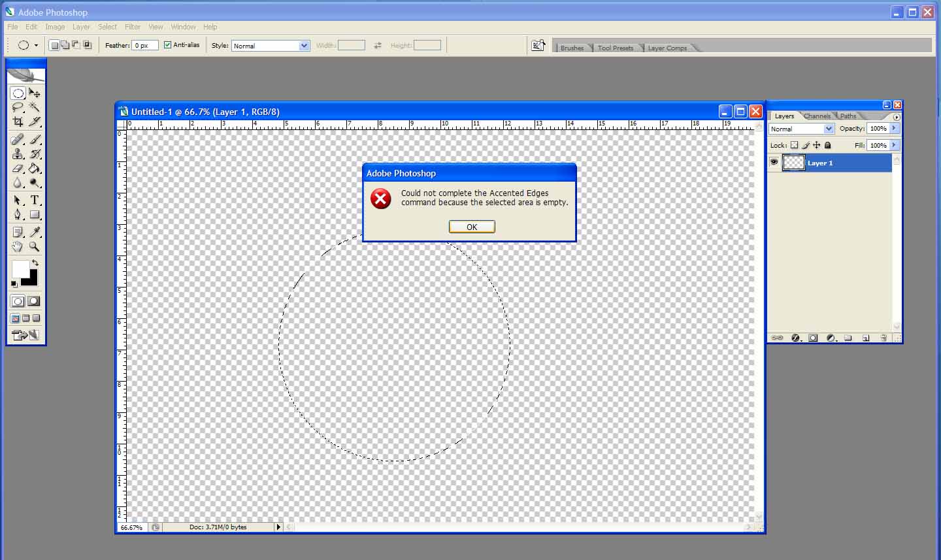Hide Layer 1 using the eye icon

[774, 163]
